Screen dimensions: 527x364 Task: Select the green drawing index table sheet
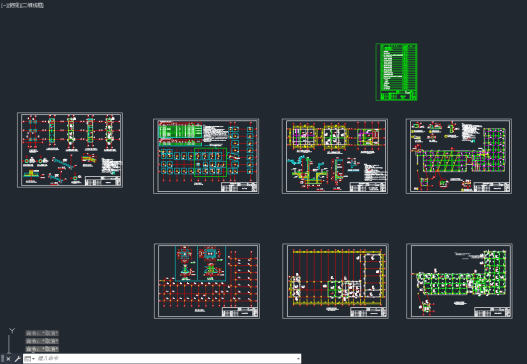(x=396, y=72)
